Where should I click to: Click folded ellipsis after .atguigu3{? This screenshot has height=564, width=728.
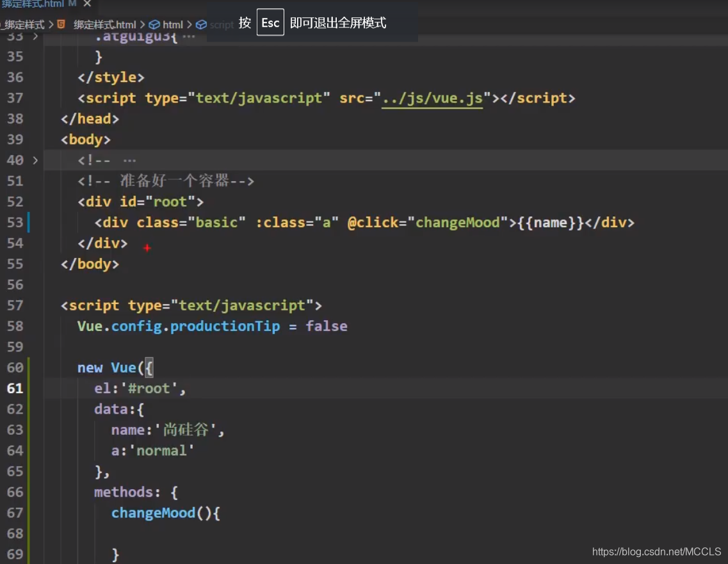tap(188, 36)
